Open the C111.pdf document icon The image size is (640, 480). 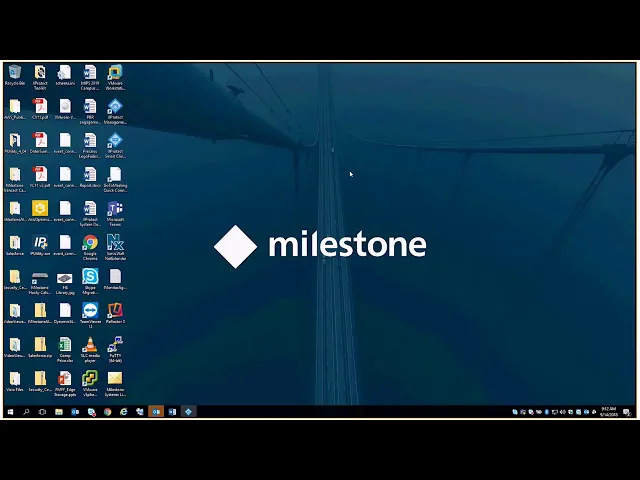(40, 109)
